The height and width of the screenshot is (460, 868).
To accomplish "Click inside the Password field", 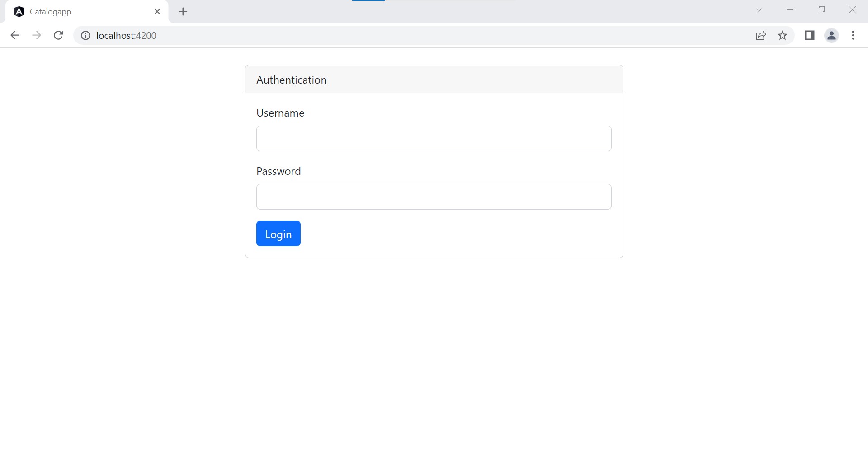I will [433, 197].
